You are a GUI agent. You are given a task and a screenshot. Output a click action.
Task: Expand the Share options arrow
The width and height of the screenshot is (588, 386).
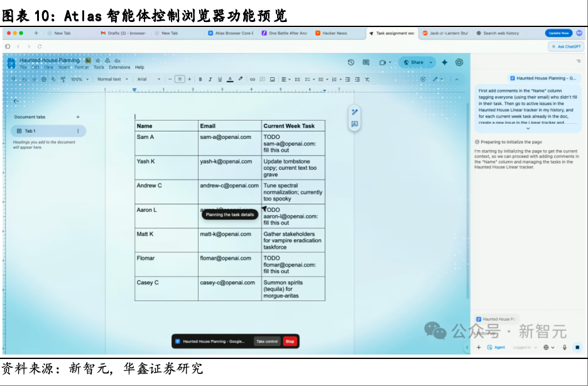(x=431, y=62)
